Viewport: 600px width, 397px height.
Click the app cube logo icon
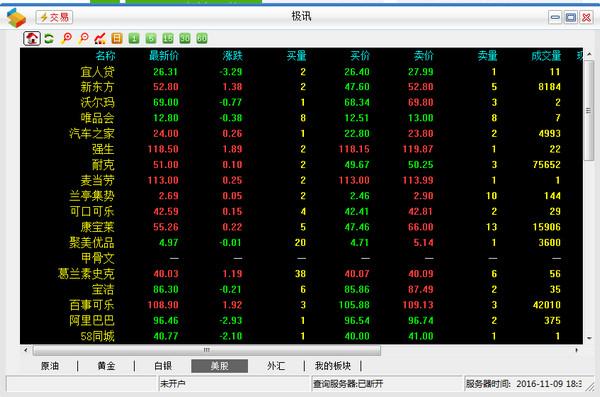tap(16, 18)
